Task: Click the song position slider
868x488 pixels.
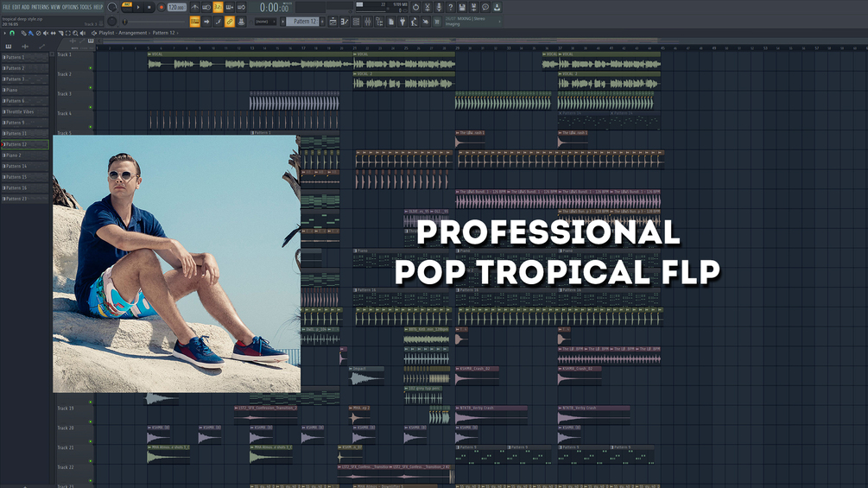Action: pos(155,22)
